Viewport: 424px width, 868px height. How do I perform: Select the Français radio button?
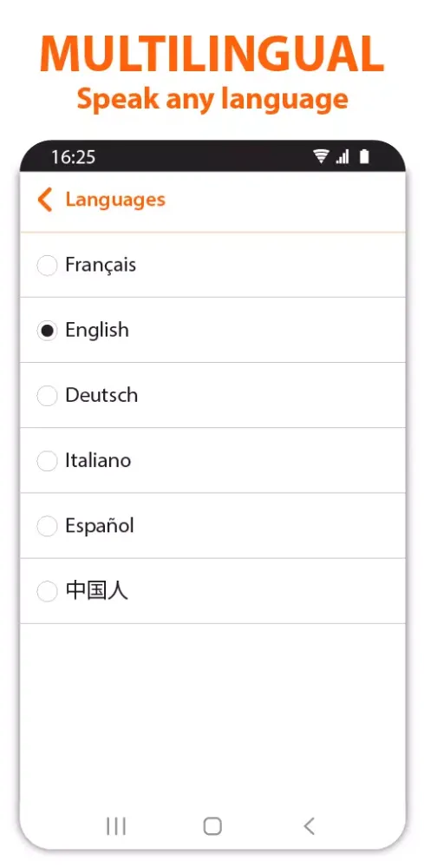47,265
